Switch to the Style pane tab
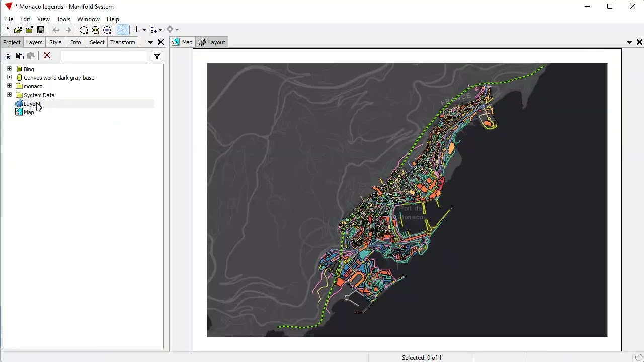The width and height of the screenshot is (644, 362). pos(55,42)
